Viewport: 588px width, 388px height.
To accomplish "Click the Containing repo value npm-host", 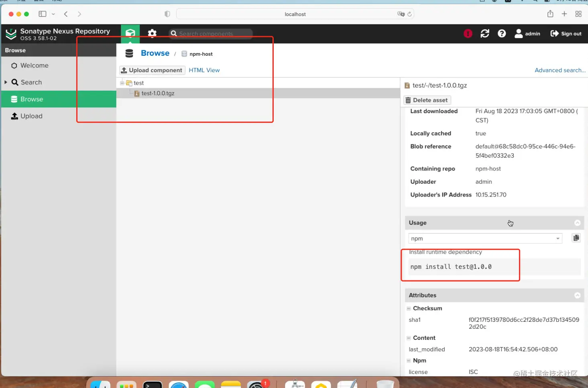I will [488, 169].
